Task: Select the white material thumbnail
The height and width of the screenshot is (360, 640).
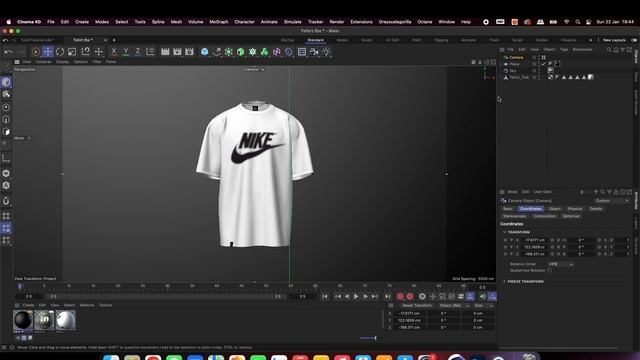Action: [65, 320]
